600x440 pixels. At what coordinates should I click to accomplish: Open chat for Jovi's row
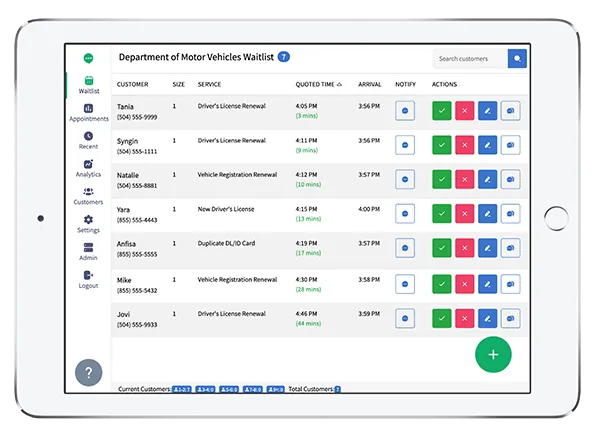[x=510, y=318]
